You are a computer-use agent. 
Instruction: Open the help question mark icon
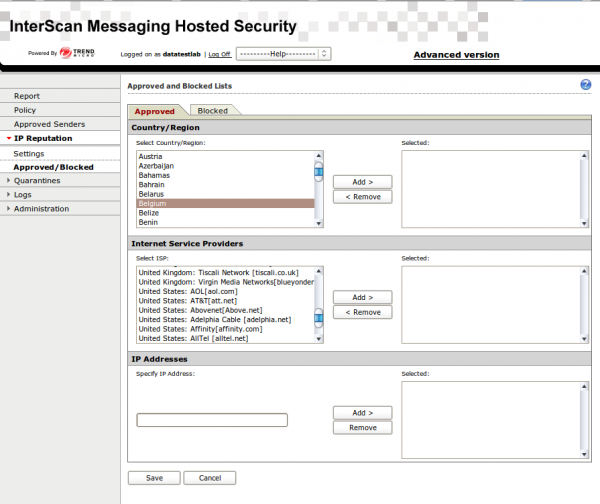coord(585,85)
